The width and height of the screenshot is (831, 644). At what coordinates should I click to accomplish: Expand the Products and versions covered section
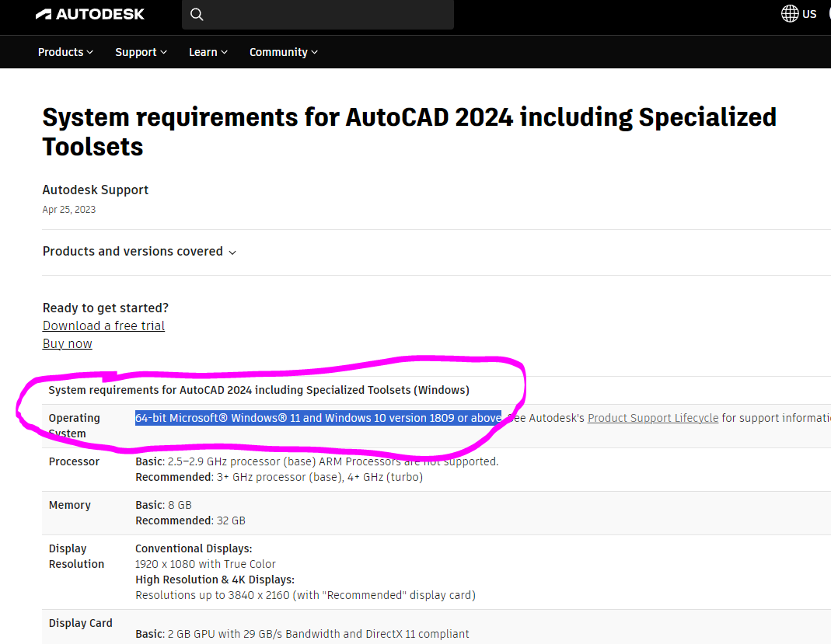[x=133, y=251]
